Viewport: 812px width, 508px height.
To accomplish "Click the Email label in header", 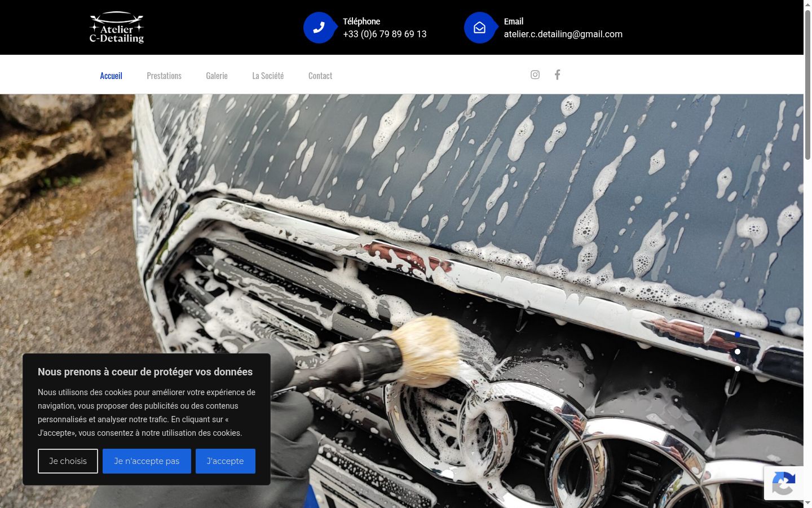I will pos(514,21).
